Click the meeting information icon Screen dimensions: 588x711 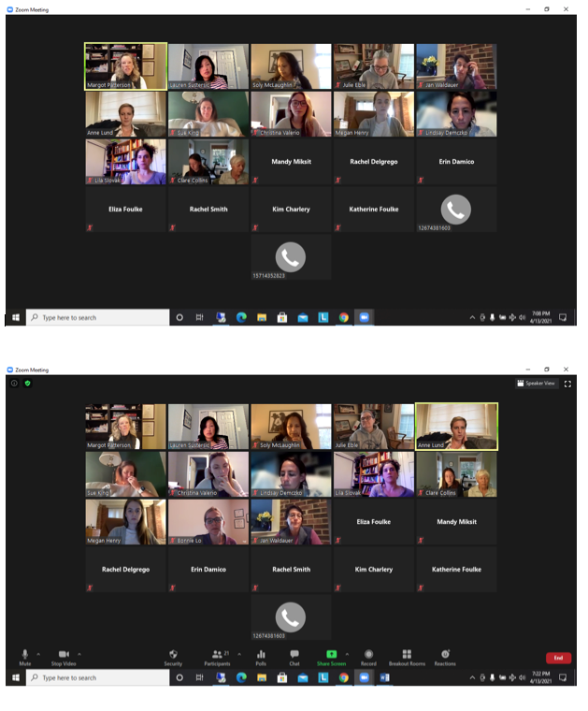(14, 383)
